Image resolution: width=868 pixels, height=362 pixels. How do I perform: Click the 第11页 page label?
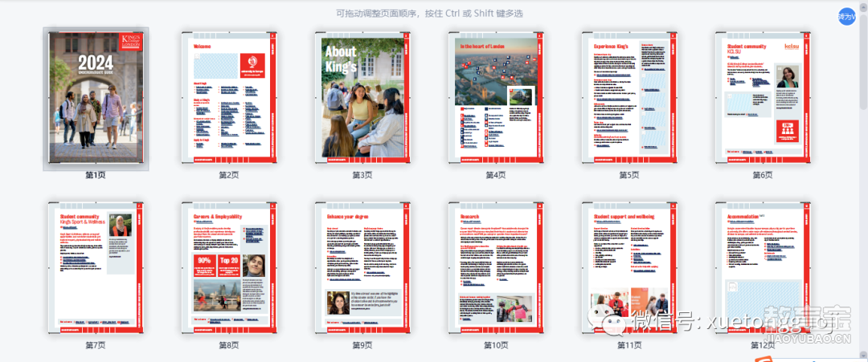[x=629, y=345]
